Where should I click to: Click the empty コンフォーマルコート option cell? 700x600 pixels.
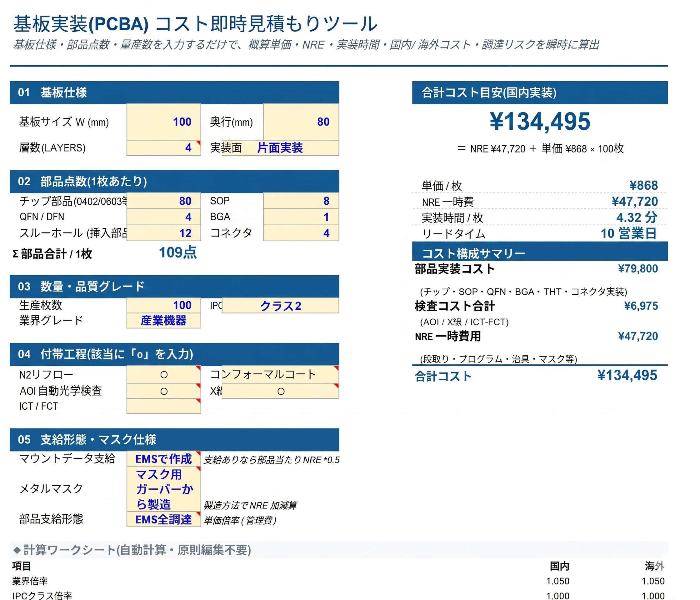pos(280,375)
